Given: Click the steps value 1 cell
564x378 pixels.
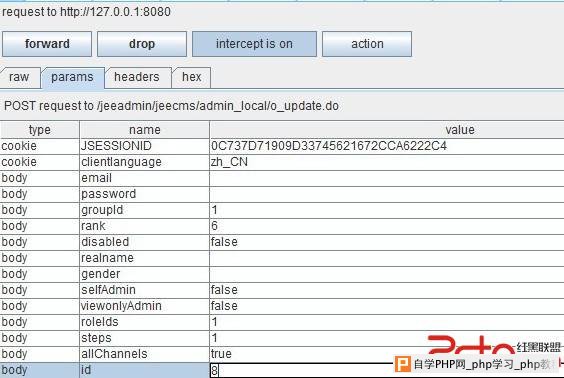Looking at the screenshot, I should pyautogui.click(x=387, y=338).
